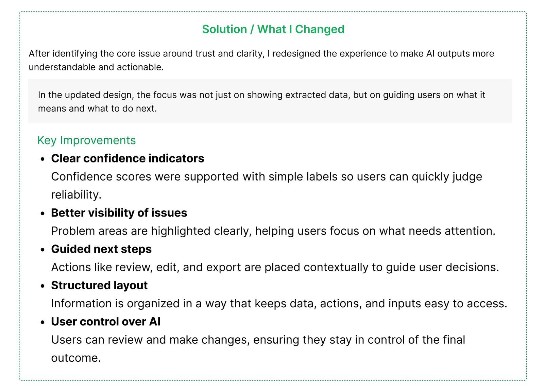Click the bullet point beside "Clear confidence indicators"

(x=42, y=159)
